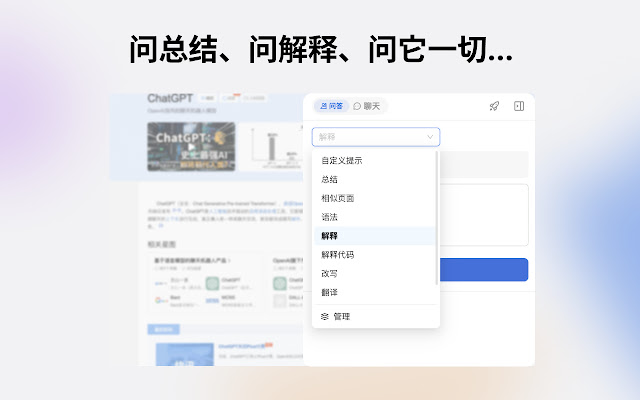Select 自定义提示 from the dropdown list
This screenshot has width=640, height=400.
click(x=342, y=160)
